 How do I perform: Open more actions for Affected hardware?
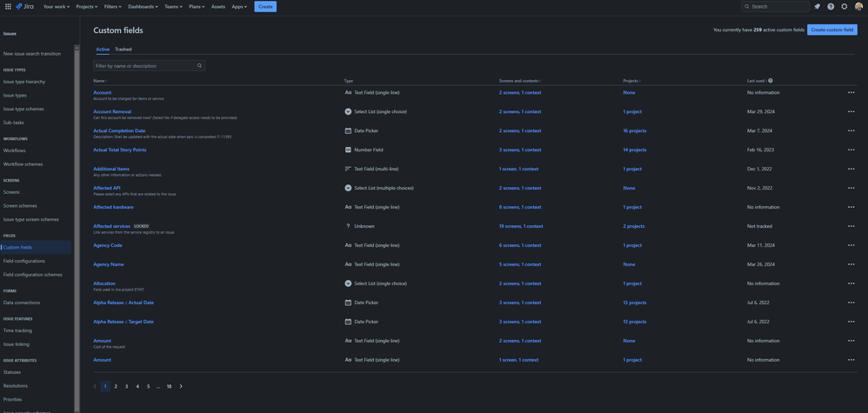tap(851, 207)
